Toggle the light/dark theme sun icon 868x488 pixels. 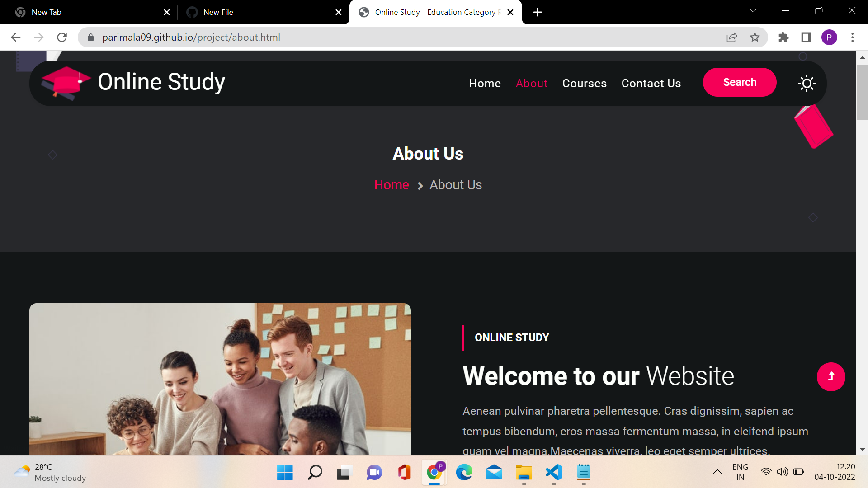coord(807,83)
